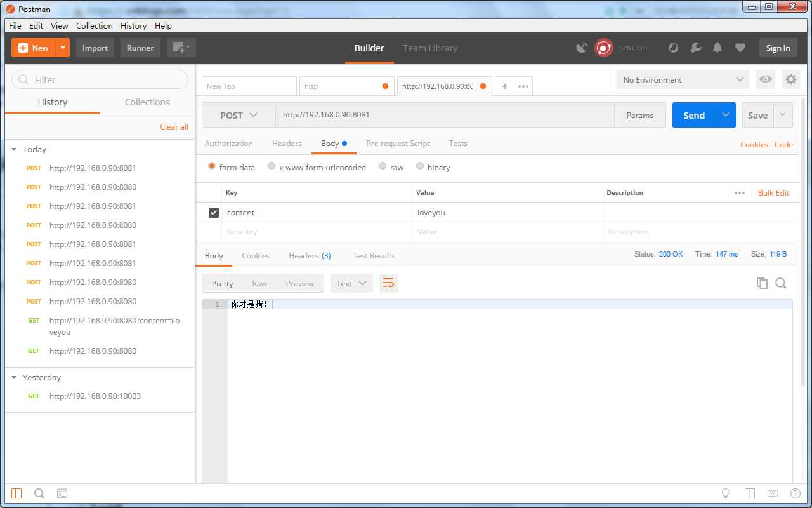Open the New button dropdown arrow
The image size is (812, 508).
[x=62, y=48]
